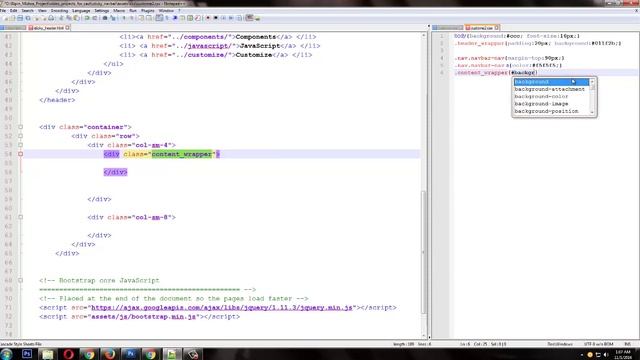Choose 'background-color' in autocomplete list
Image resolution: width=640 pixels, height=360 pixels.
[x=551, y=96]
